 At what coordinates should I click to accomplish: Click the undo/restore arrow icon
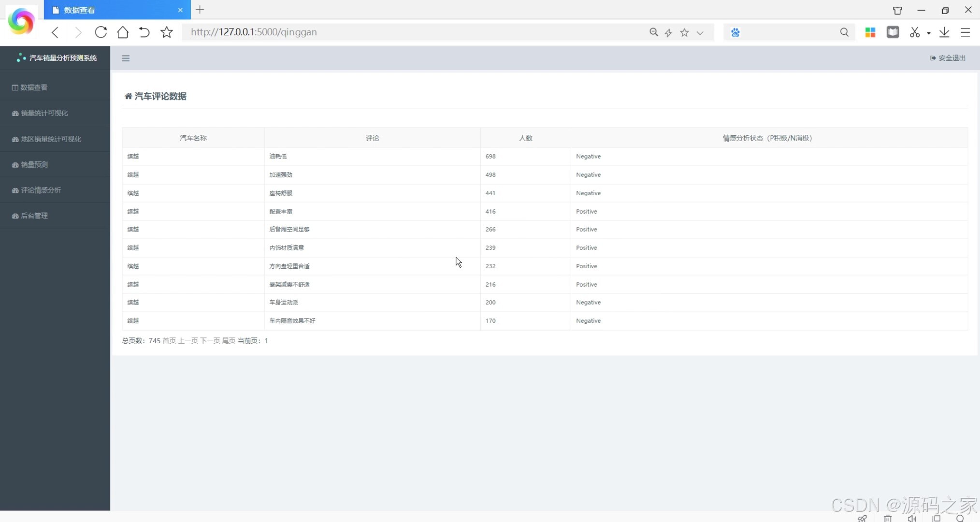tap(144, 32)
